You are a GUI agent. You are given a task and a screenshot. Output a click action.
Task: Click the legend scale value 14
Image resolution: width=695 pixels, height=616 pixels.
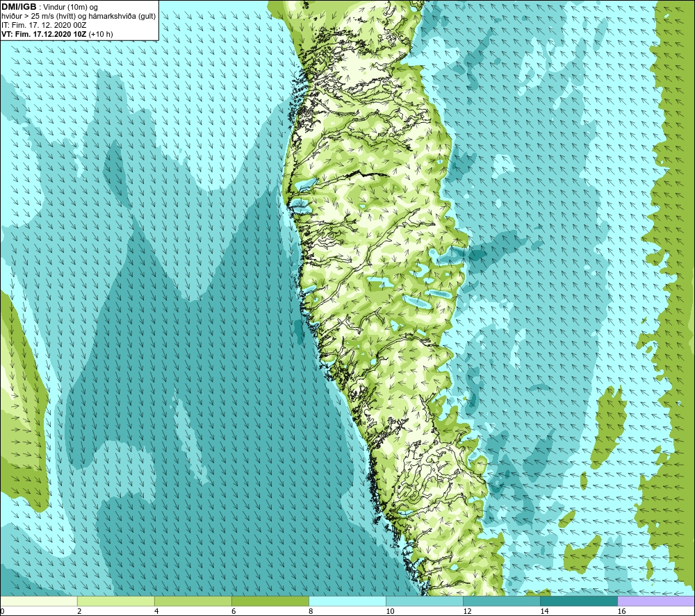pos(544,612)
